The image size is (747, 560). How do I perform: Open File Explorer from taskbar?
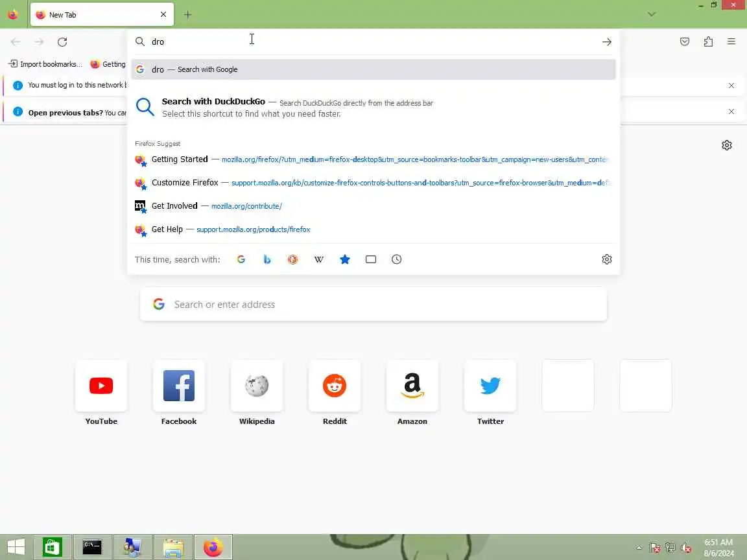tap(173, 547)
